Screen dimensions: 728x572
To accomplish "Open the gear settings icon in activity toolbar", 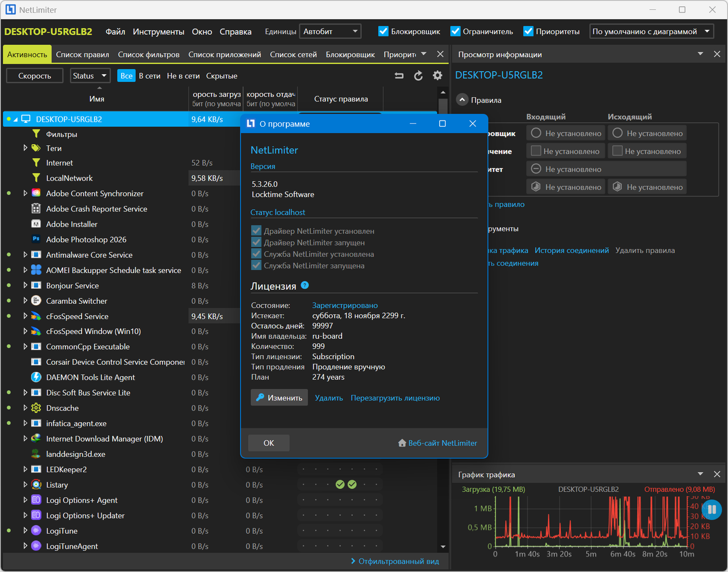I will (437, 76).
